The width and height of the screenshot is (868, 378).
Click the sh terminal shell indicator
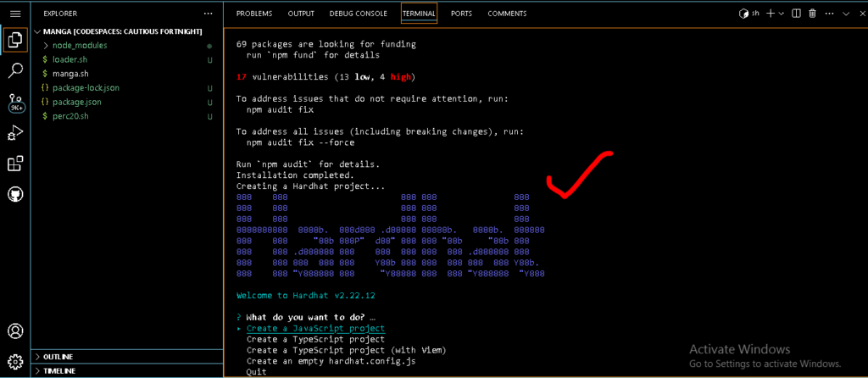[749, 14]
